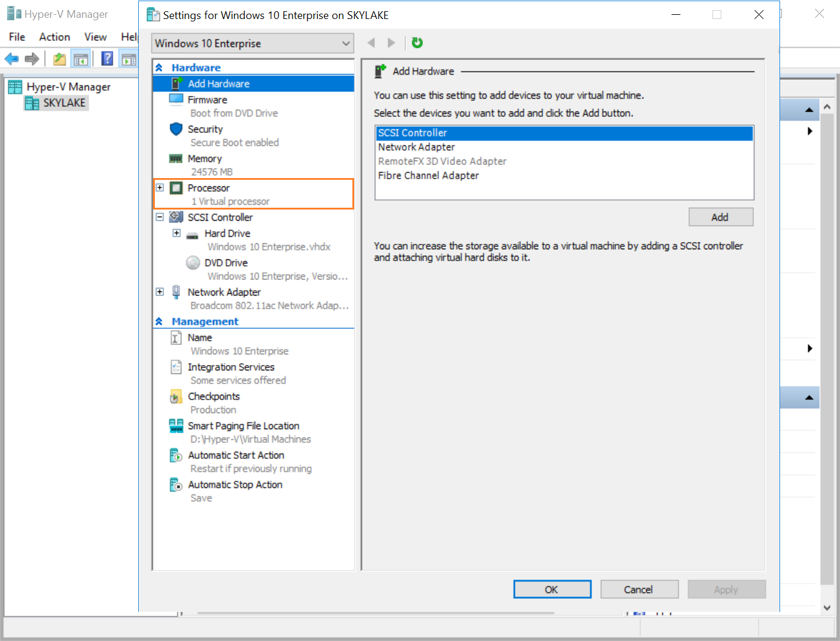The image size is (840, 641).
Task: Click Back arrow in Hyper-V Manager toolbar
Action: coord(12,59)
